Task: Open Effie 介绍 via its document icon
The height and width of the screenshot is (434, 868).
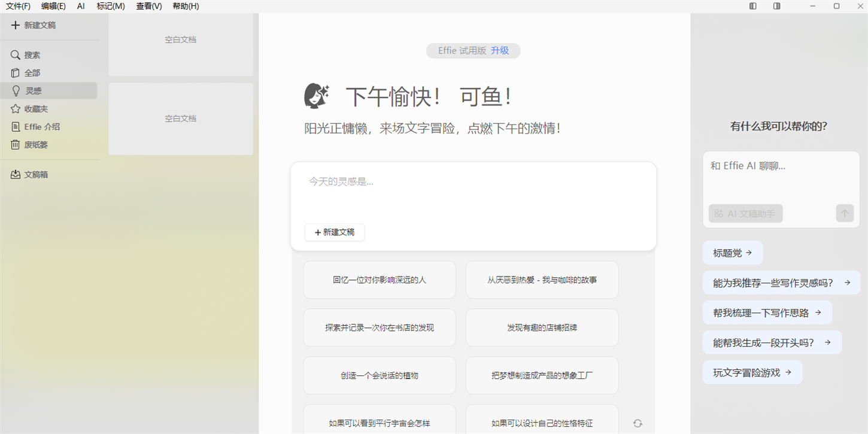Action: [x=15, y=126]
